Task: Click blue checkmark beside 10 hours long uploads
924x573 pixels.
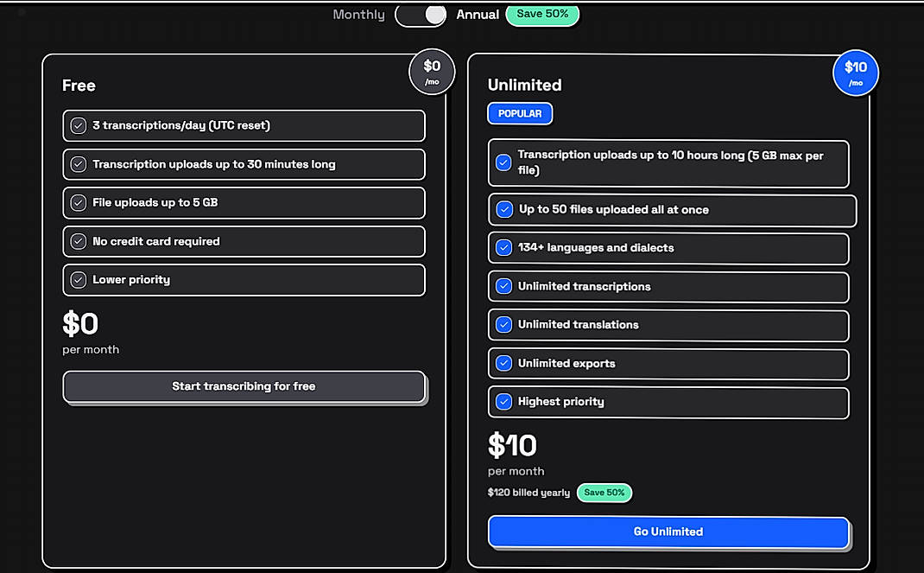Action: pos(503,162)
